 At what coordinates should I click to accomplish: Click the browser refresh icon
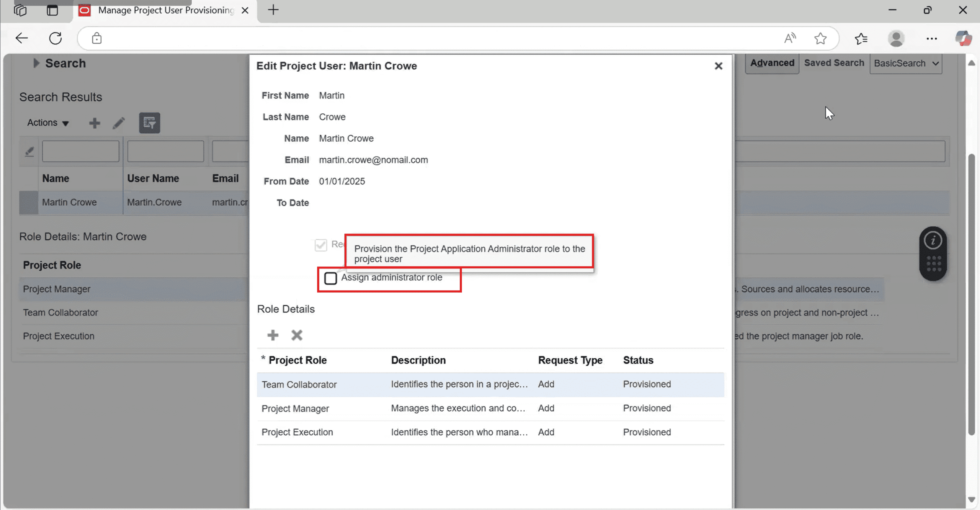56,38
